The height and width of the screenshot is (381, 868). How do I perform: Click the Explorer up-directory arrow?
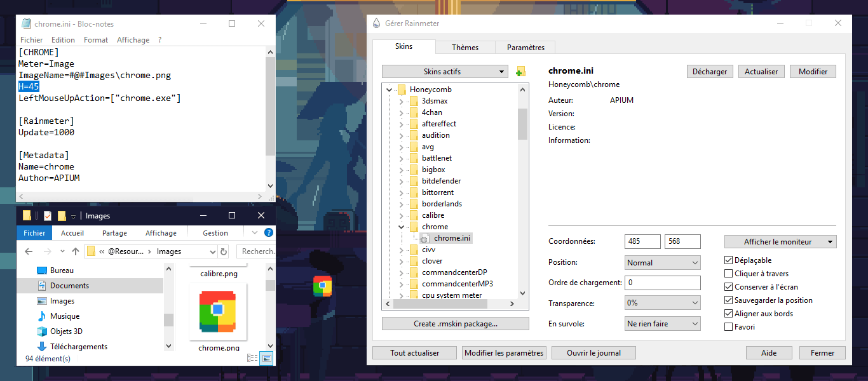tap(76, 251)
